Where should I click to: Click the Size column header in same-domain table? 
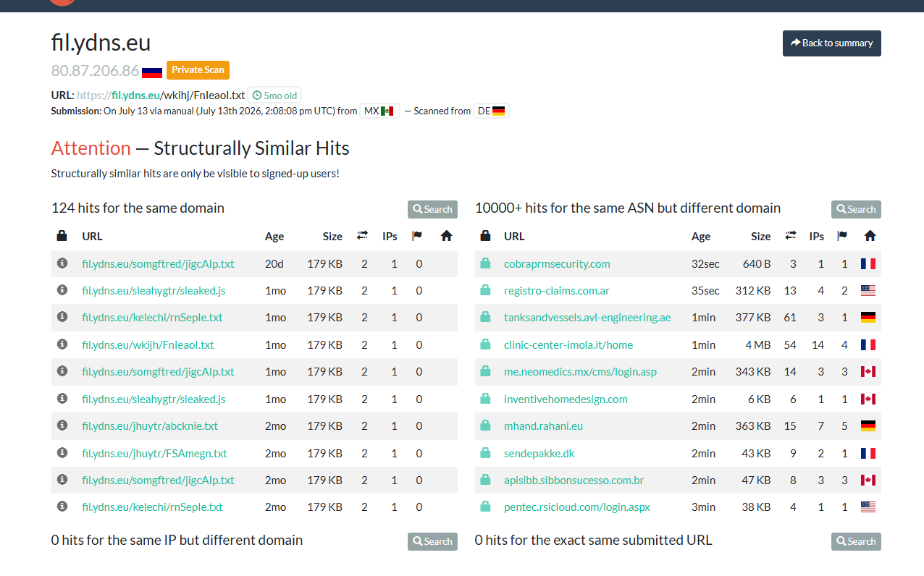pyautogui.click(x=332, y=236)
